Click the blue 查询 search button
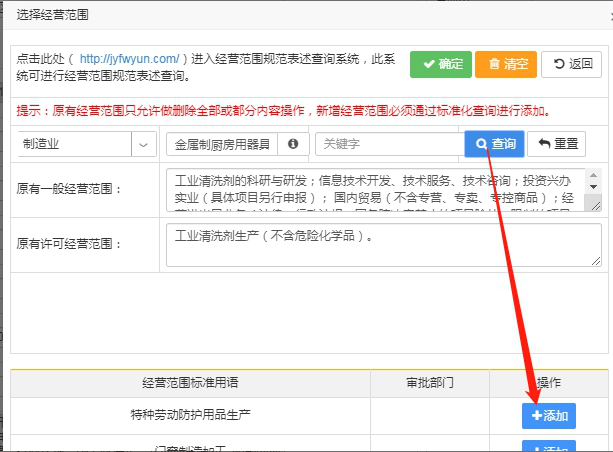The image size is (613, 452). [494, 144]
